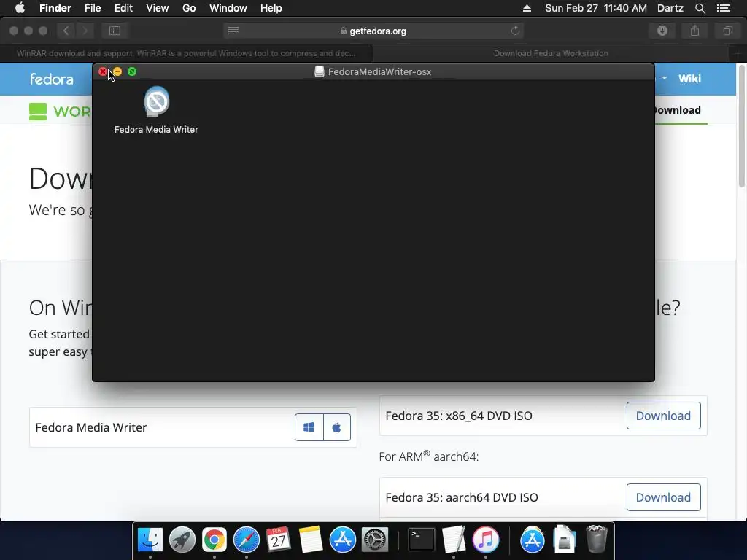Open System Preferences gear in Dock
The width and height of the screenshot is (747, 560).
click(375, 540)
